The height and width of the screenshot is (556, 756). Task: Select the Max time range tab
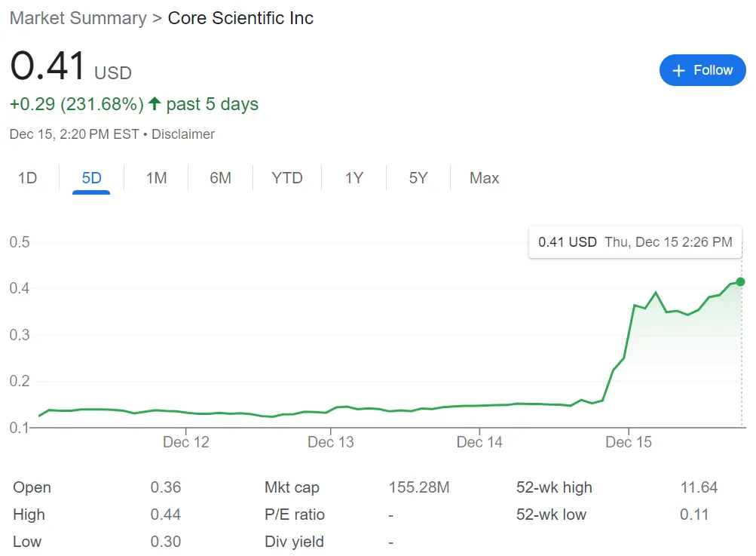point(484,178)
